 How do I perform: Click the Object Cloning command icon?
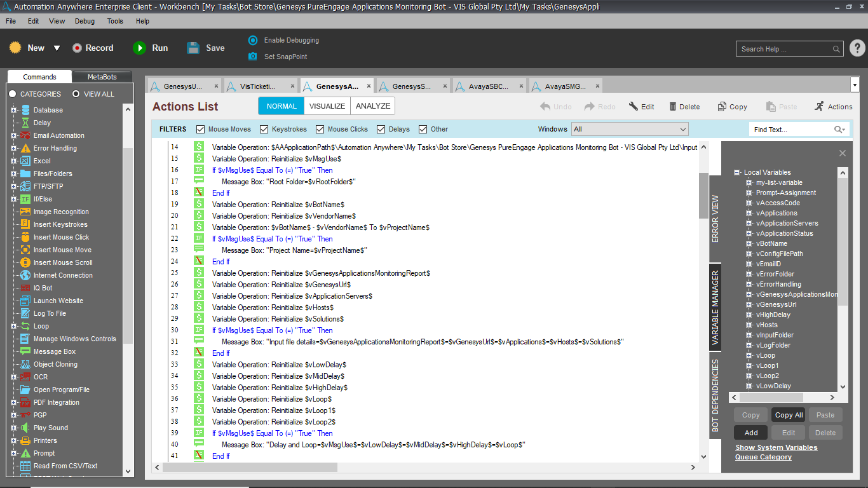[25, 364]
